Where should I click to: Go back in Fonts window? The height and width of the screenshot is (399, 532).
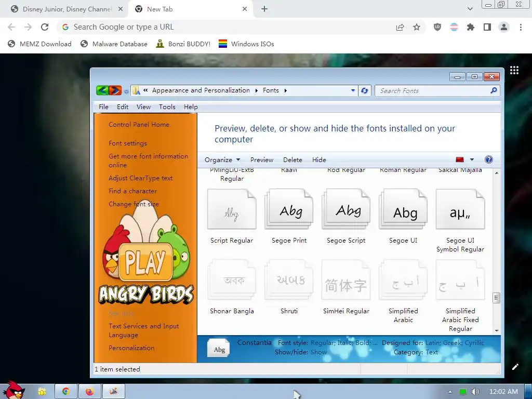102,90
